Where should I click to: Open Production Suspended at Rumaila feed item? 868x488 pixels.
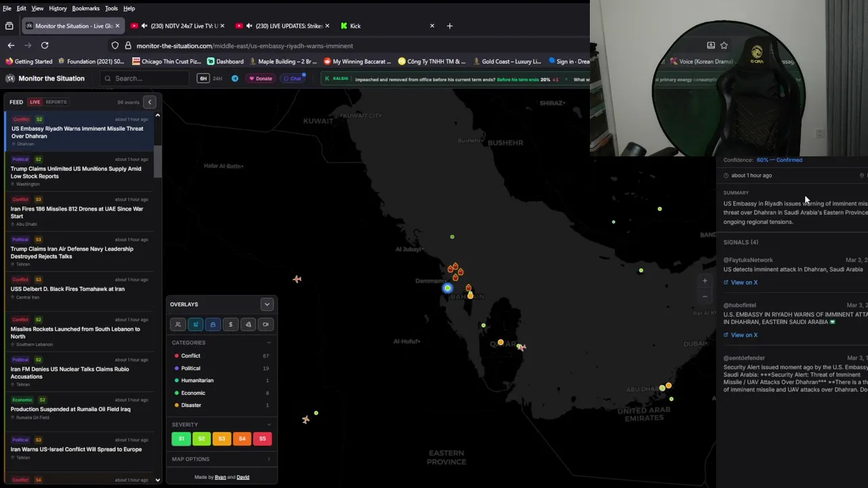pyautogui.click(x=79, y=409)
